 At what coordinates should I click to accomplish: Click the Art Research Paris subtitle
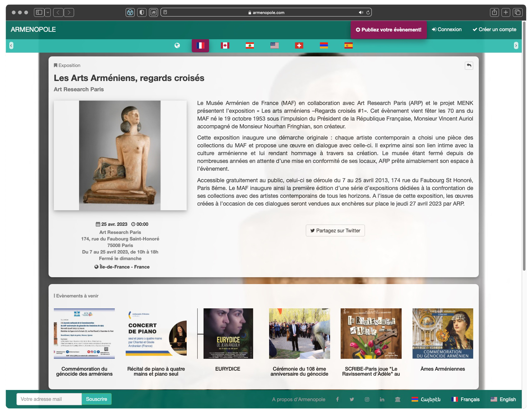[x=79, y=89]
